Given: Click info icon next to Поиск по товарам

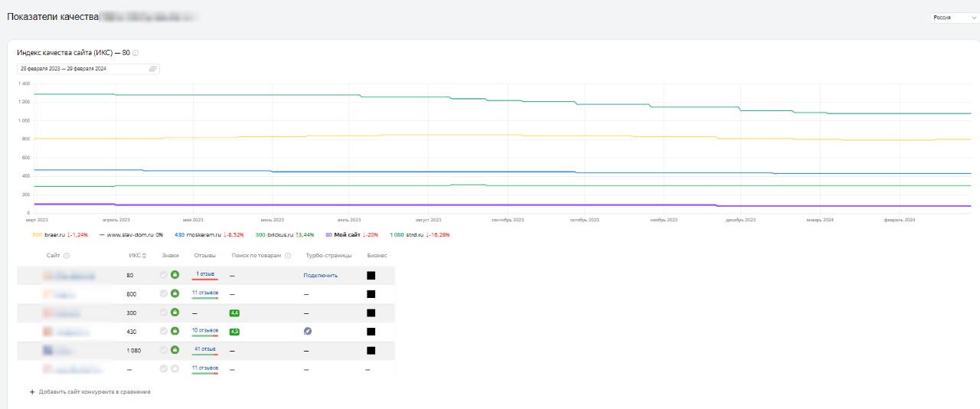Looking at the screenshot, I should (x=288, y=256).
